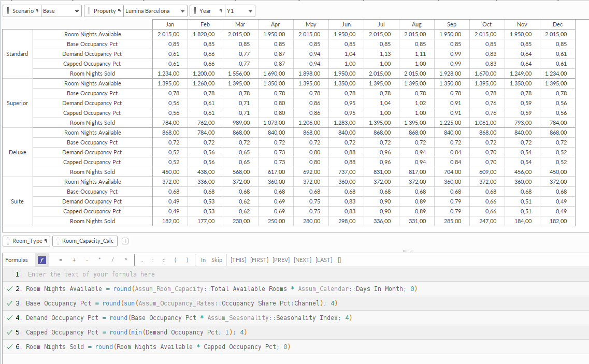Grab the Room_Type tile drag handle

pos(8,241)
